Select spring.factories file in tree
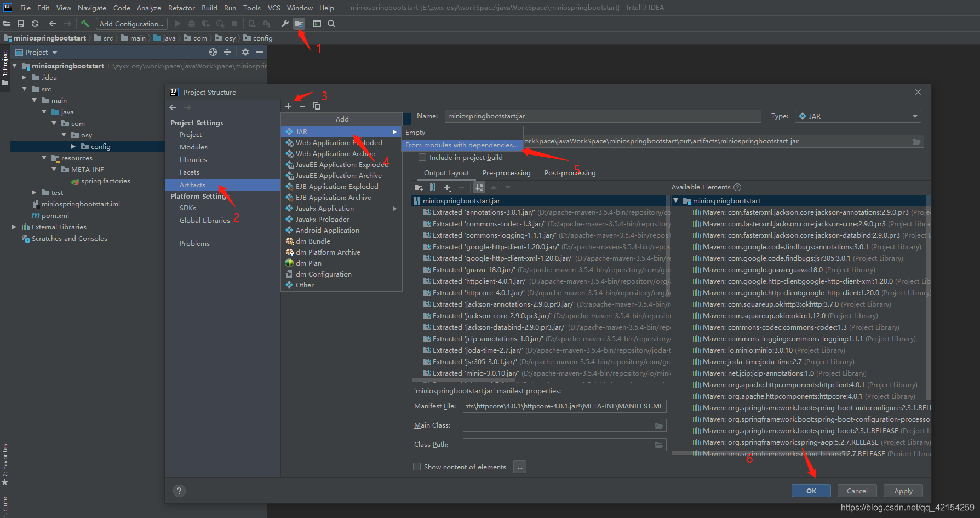980x518 pixels. [x=105, y=181]
